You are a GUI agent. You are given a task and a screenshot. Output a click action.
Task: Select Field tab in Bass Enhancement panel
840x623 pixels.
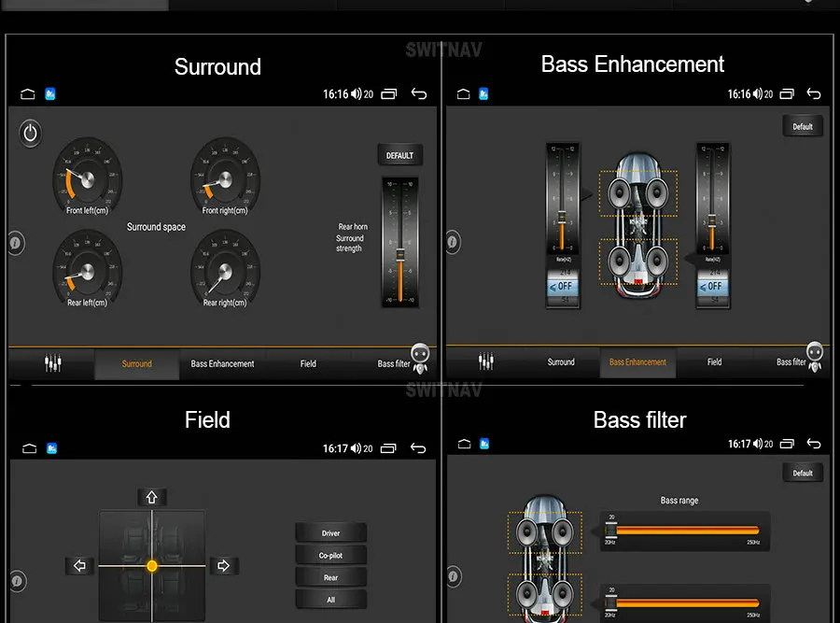pyautogui.click(x=714, y=361)
